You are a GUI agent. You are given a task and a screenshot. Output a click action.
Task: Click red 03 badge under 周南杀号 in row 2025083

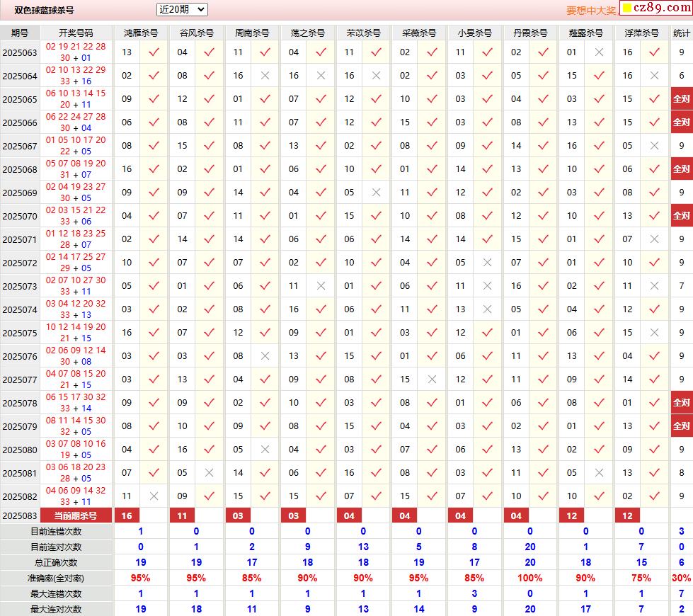pyautogui.click(x=238, y=515)
